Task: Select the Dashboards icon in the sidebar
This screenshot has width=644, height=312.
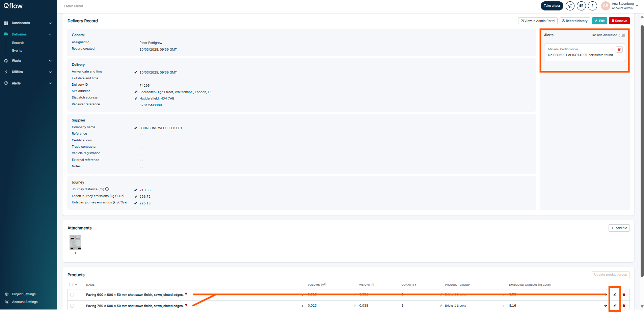Action: 6,23
